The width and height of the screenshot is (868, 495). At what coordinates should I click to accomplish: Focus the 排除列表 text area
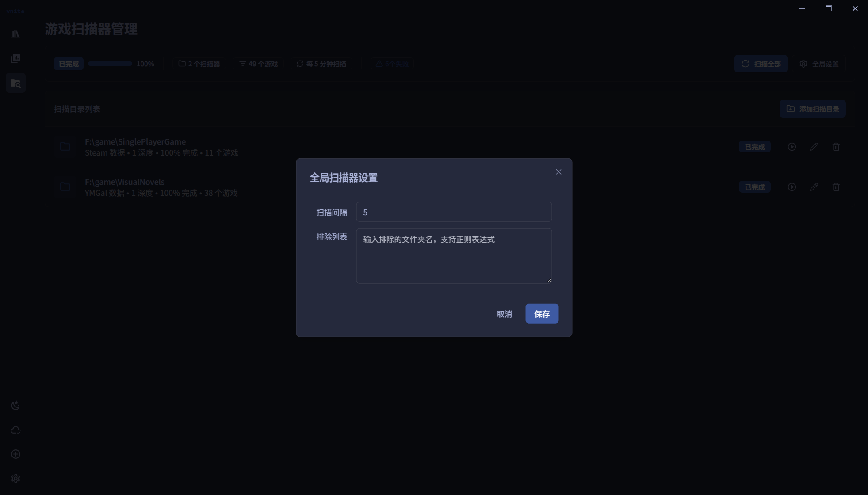pyautogui.click(x=454, y=256)
